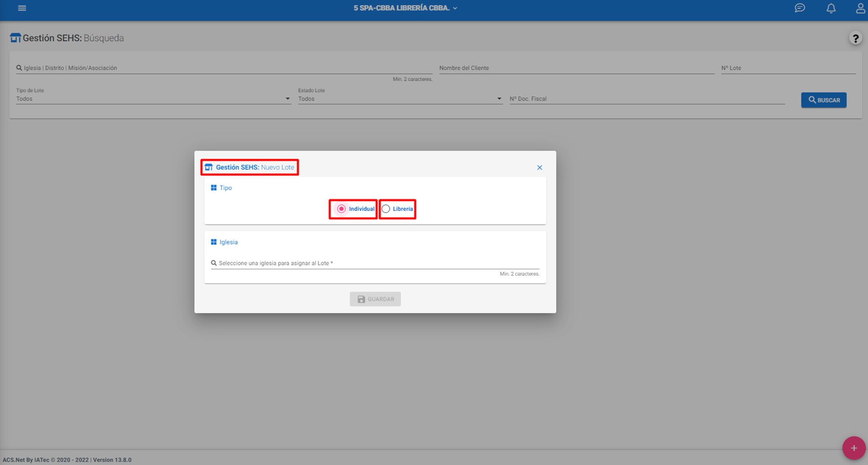Open the notifications bell
The width and height of the screenshot is (868, 465).
[831, 8]
